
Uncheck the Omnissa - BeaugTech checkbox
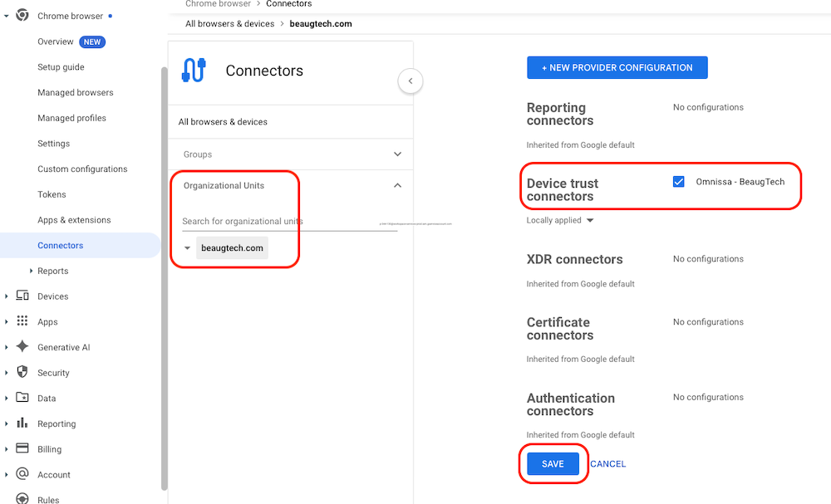tap(679, 182)
